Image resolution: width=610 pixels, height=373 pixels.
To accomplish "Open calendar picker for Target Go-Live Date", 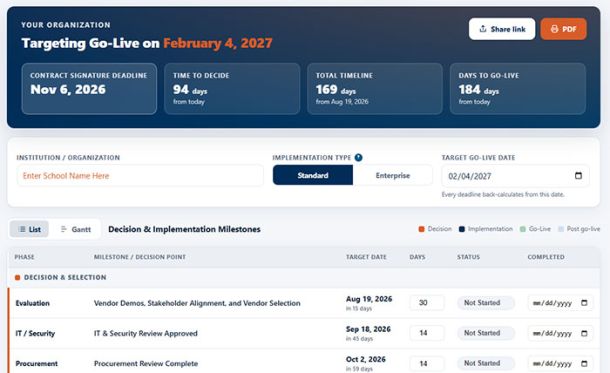I will (x=578, y=176).
